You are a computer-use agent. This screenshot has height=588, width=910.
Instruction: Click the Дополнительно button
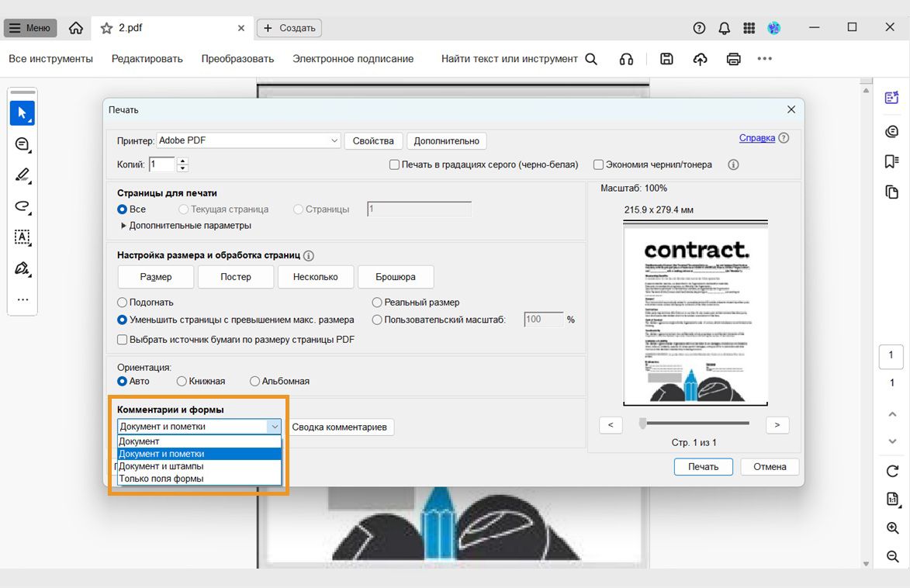446,141
